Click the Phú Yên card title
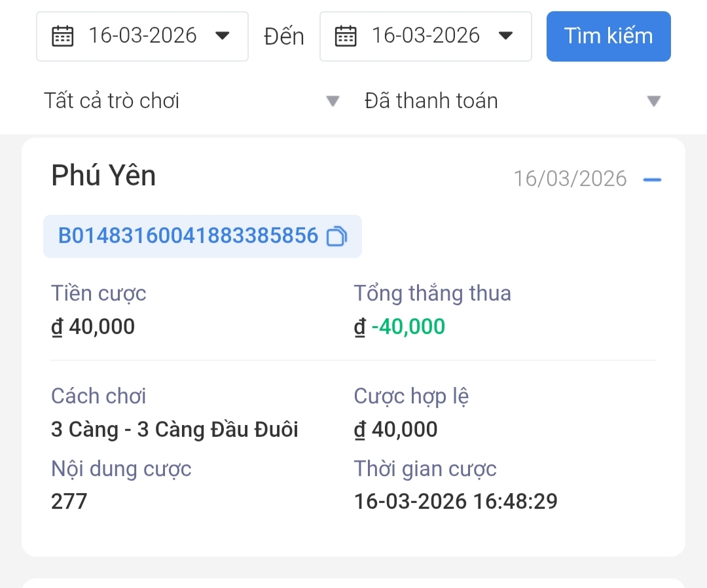Screen dimensions: 707x588 103,175
